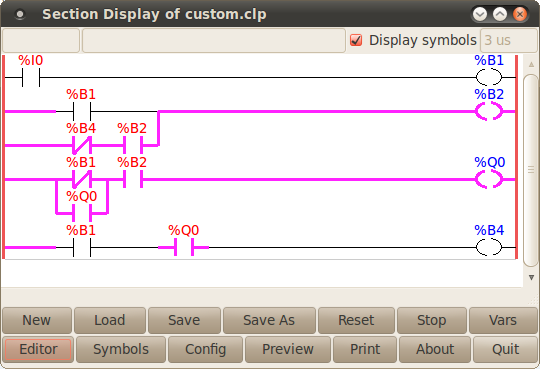Click the scrollbar down arrow
Screen dimensions: 540x369
click(x=531, y=277)
